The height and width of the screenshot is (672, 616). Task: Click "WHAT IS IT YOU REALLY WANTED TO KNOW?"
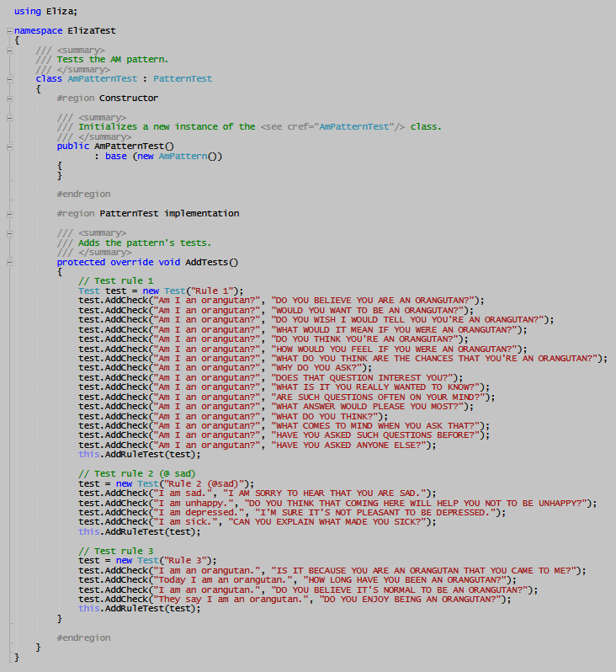pyautogui.click(x=377, y=387)
